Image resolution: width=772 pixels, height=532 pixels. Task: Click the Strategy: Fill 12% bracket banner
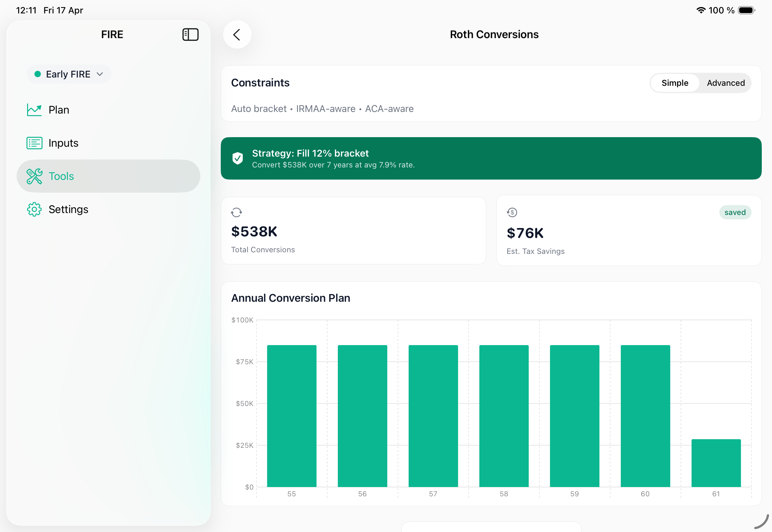click(491, 158)
